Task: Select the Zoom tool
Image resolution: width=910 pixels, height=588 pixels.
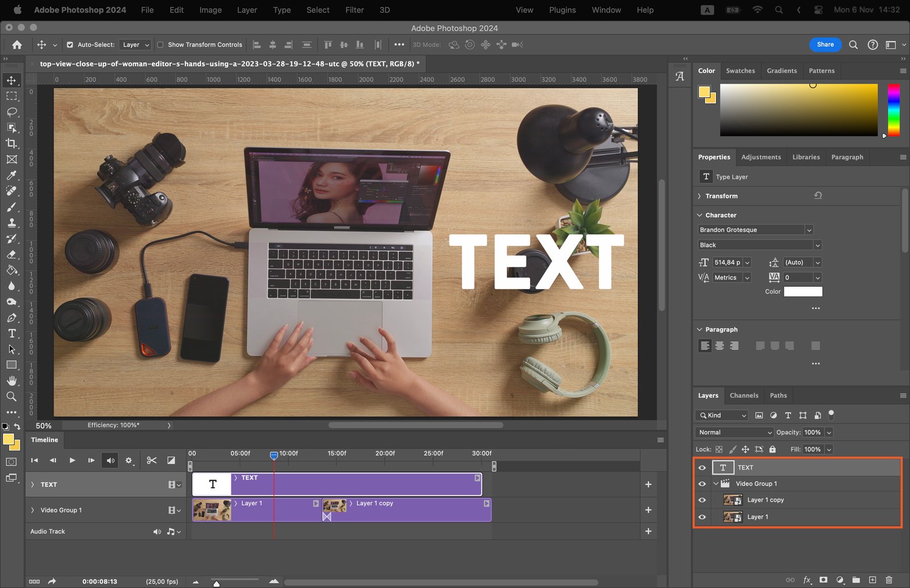Action: (11, 396)
